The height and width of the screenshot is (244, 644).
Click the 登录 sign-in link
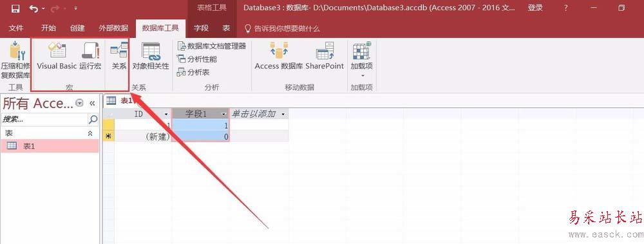point(535,8)
